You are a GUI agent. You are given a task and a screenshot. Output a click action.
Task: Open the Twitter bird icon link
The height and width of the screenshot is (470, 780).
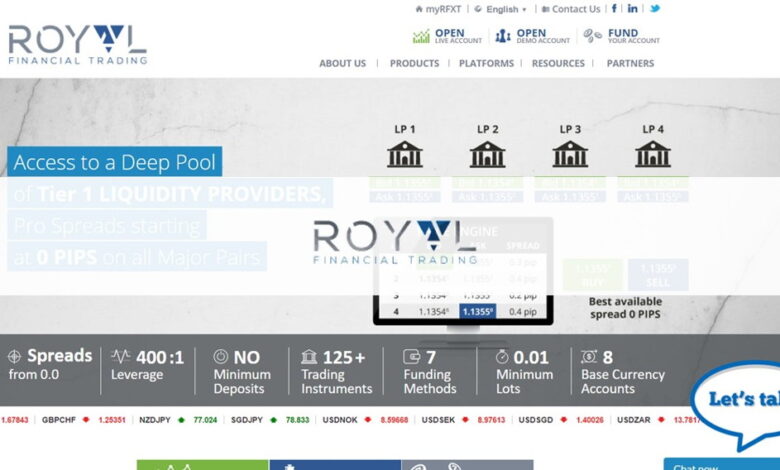(x=655, y=8)
